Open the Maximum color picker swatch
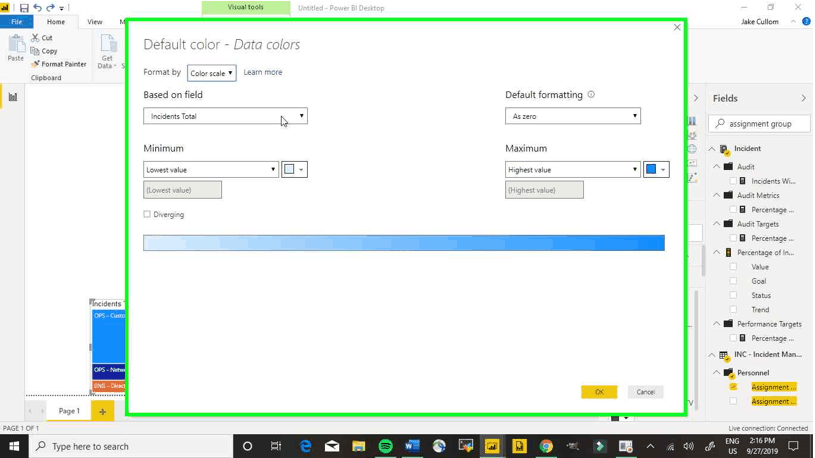This screenshot has height=458, width=815. click(x=656, y=169)
